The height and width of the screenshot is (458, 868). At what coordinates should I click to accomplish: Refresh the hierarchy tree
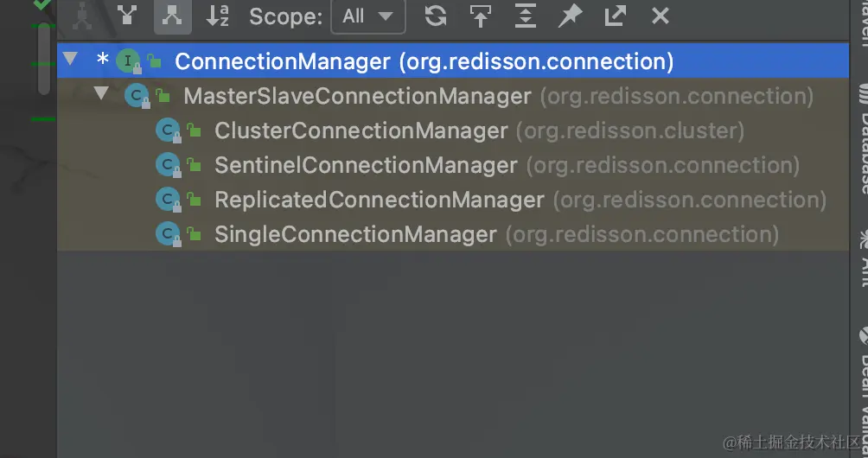click(x=435, y=16)
